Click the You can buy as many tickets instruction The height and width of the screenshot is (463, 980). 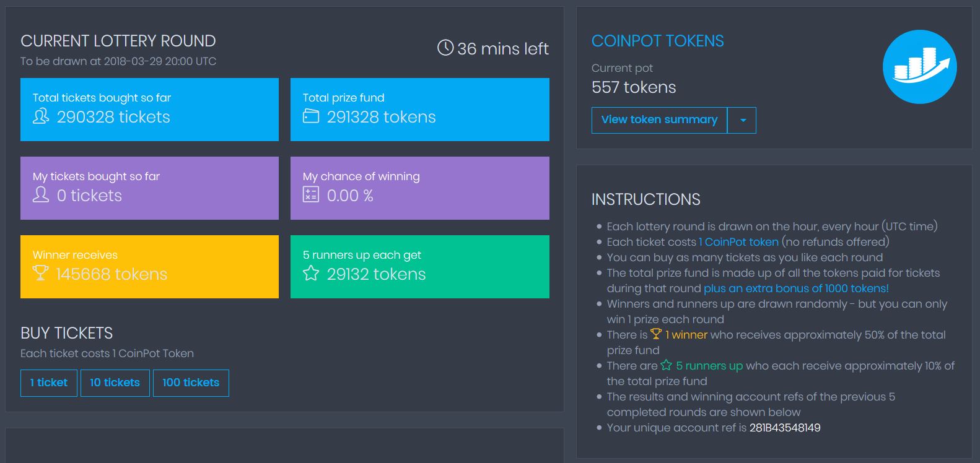click(745, 257)
